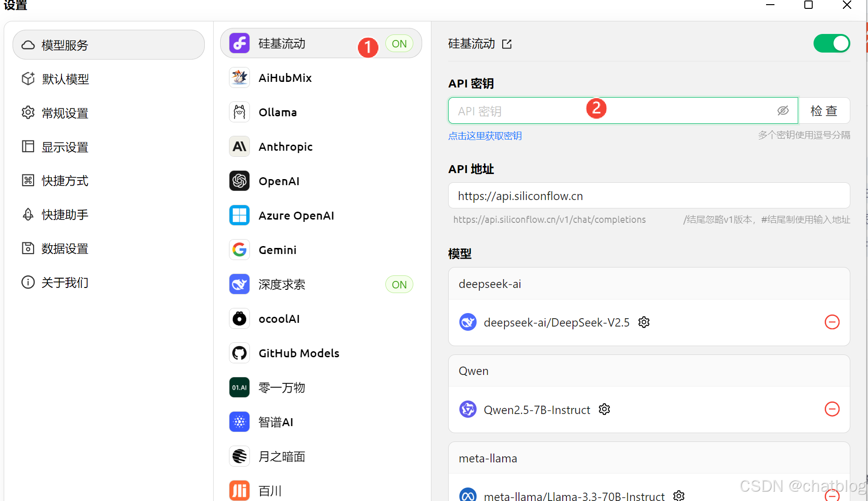Remove the deepseek-ai/DeepSeek-V2.5 model
The image size is (868, 501).
(x=832, y=322)
